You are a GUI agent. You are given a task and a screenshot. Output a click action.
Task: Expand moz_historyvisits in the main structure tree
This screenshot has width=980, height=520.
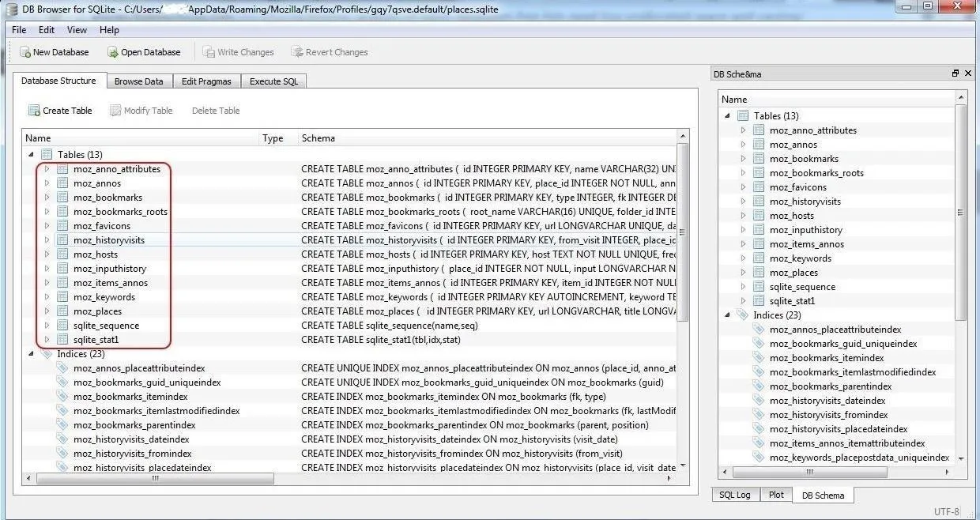click(x=47, y=240)
